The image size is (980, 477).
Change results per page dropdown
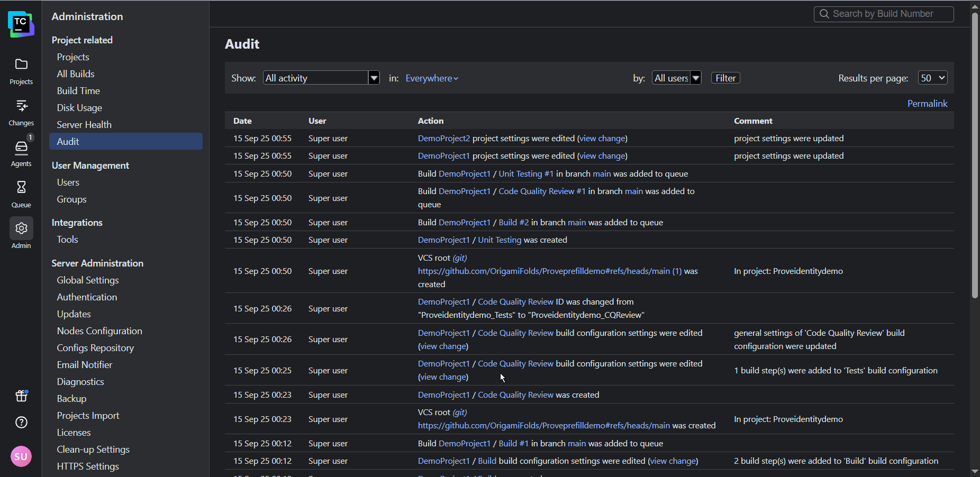(x=932, y=78)
